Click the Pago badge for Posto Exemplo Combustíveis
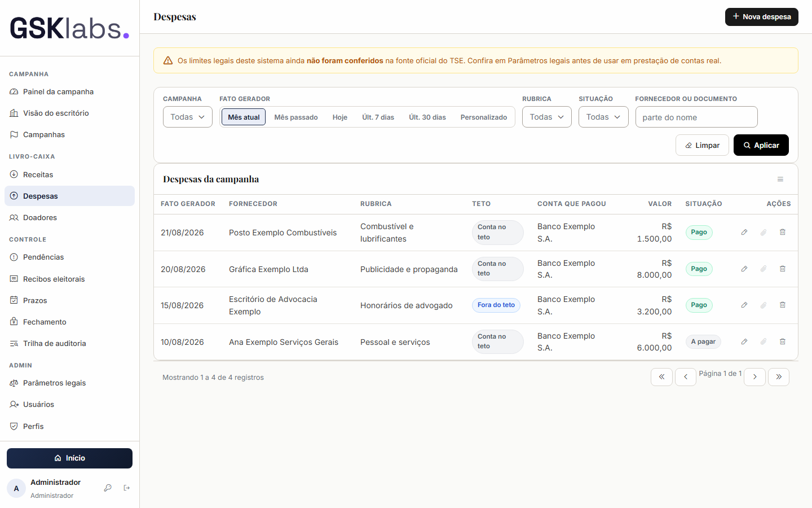The height and width of the screenshot is (508, 812). [699, 233]
